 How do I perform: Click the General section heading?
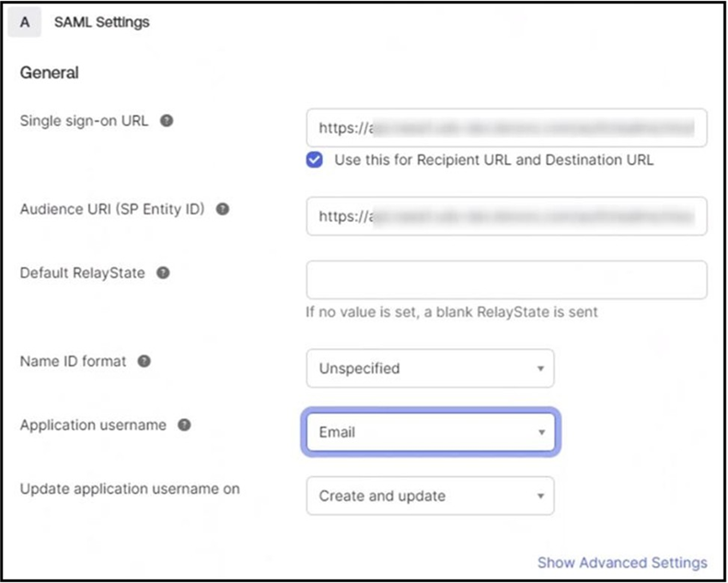point(50,73)
